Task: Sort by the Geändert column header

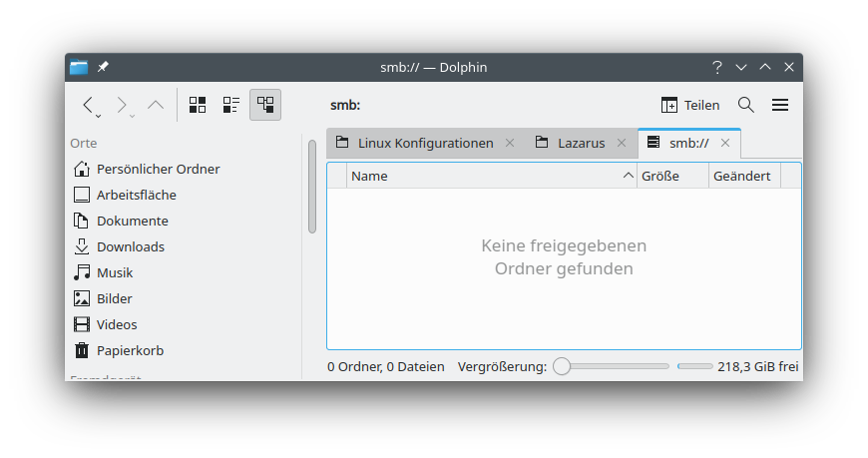Action: [742, 176]
